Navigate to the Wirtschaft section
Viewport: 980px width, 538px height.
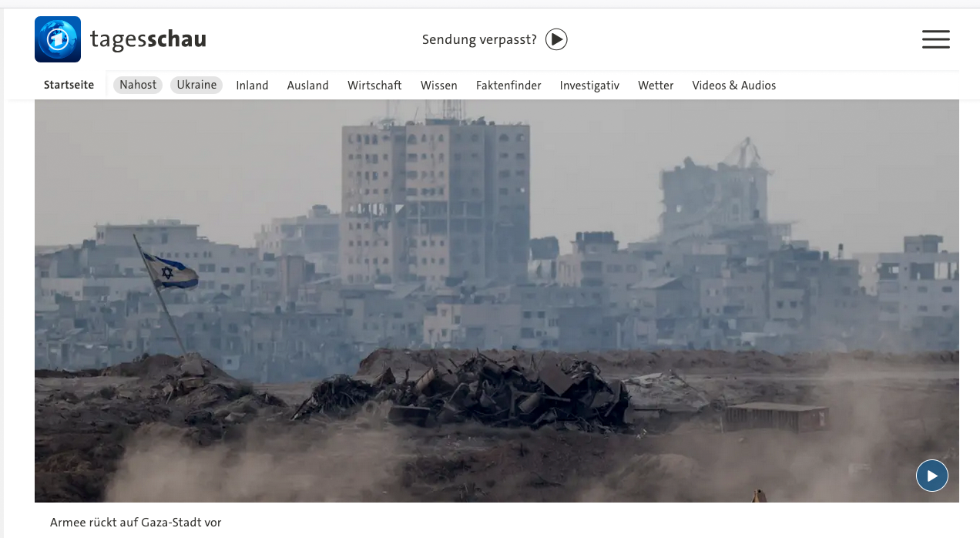click(x=374, y=86)
